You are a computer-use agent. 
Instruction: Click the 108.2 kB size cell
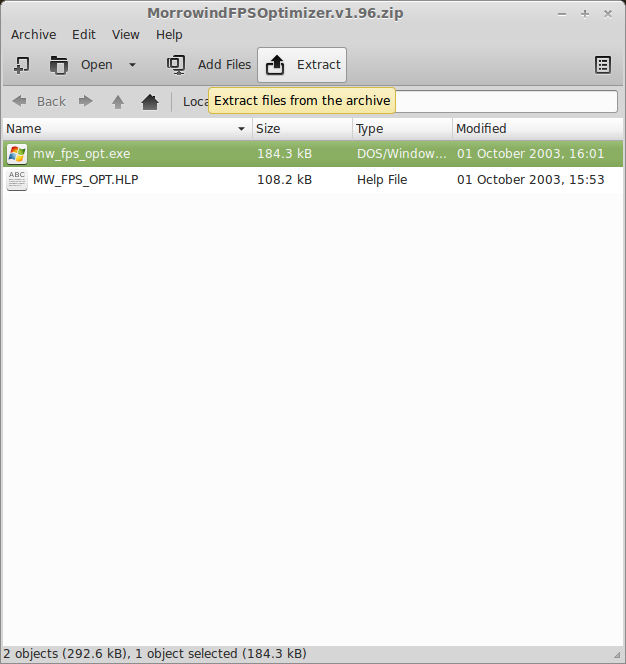click(285, 180)
